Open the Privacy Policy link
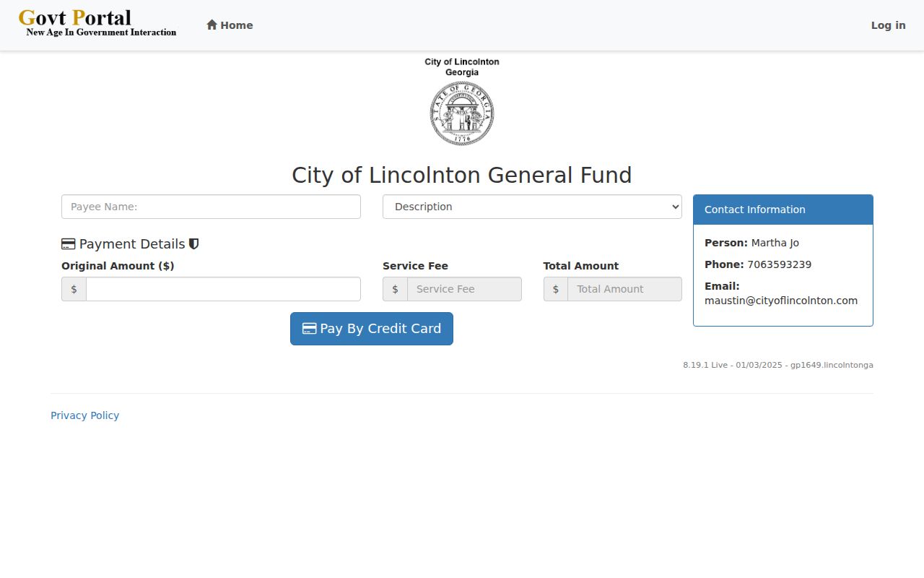924x578 pixels. pos(84,415)
